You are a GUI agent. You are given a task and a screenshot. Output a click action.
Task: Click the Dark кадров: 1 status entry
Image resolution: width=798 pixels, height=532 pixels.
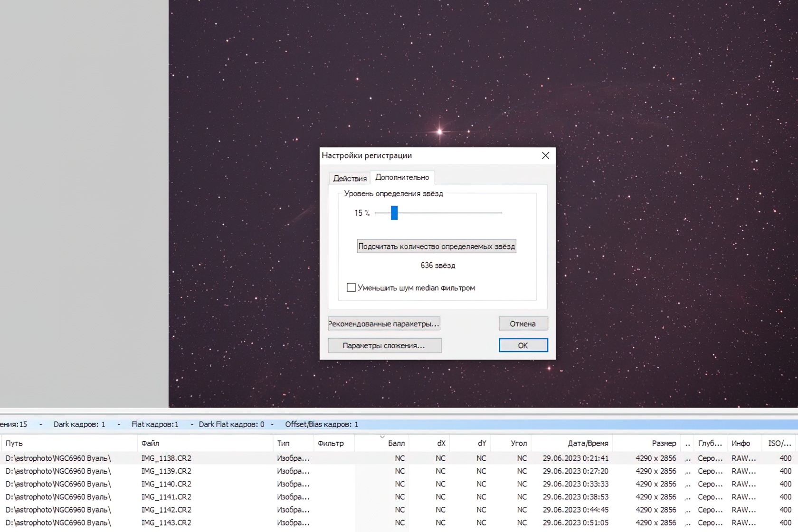click(x=79, y=424)
